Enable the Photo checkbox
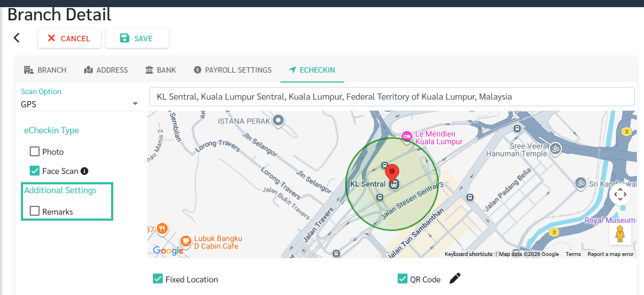Image resolution: width=644 pixels, height=295 pixels. tap(35, 151)
